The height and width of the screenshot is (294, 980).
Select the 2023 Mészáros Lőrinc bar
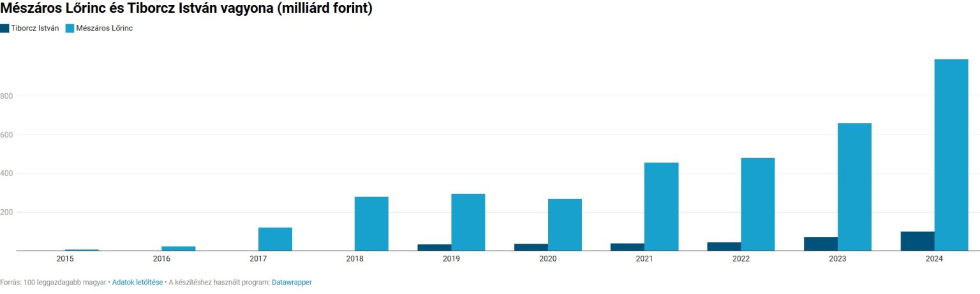(x=854, y=187)
